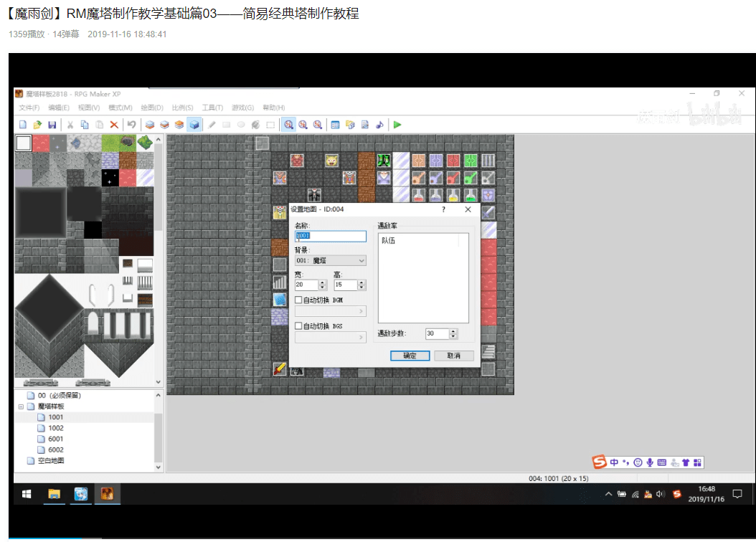Image resolution: width=756 pixels, height=542 pixels.
Task: Click the Open Project folder icon
Action: pyautogui.click(x=37, y=125)
